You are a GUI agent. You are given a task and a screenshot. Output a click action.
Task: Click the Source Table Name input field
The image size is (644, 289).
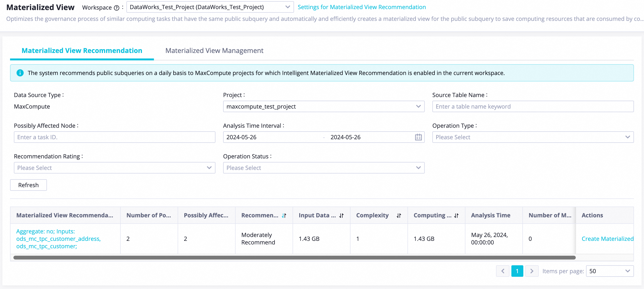tap(533, 106)
